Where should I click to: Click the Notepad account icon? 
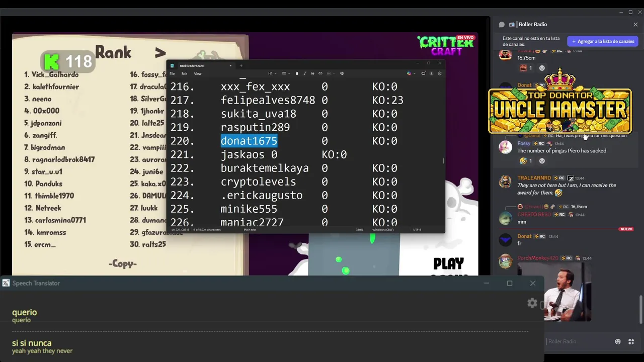coord(431,73)
